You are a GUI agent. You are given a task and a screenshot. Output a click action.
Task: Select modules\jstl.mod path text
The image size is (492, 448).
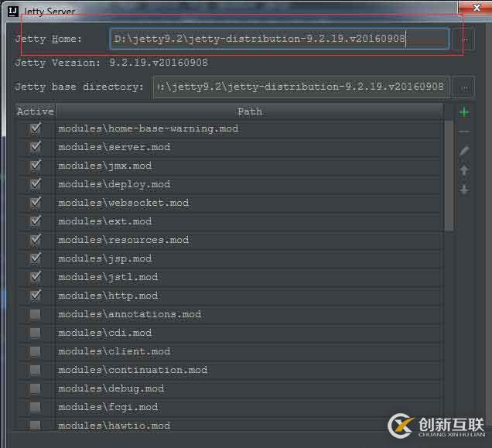click(x=108, y=277)
